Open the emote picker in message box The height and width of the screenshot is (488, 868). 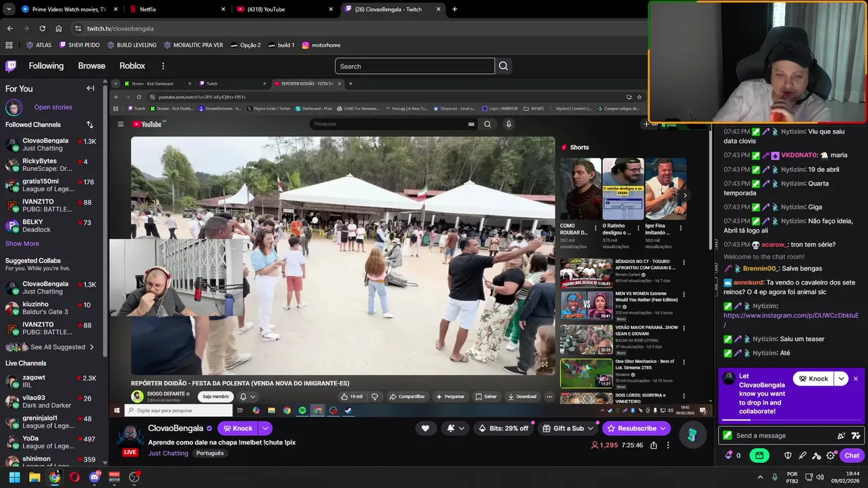pyautogui.click(x=842, y=436)
